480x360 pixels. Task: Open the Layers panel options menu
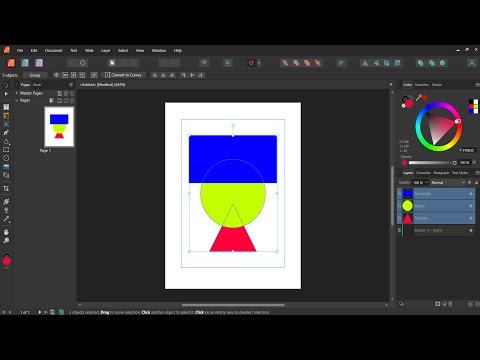[477, 173]
